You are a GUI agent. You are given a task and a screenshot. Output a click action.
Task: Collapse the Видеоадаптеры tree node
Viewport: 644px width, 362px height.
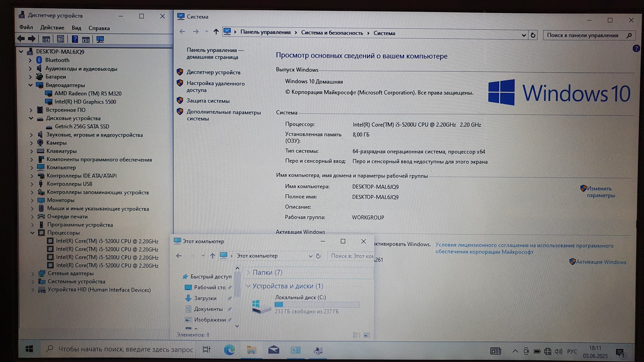tap(31, 85)
